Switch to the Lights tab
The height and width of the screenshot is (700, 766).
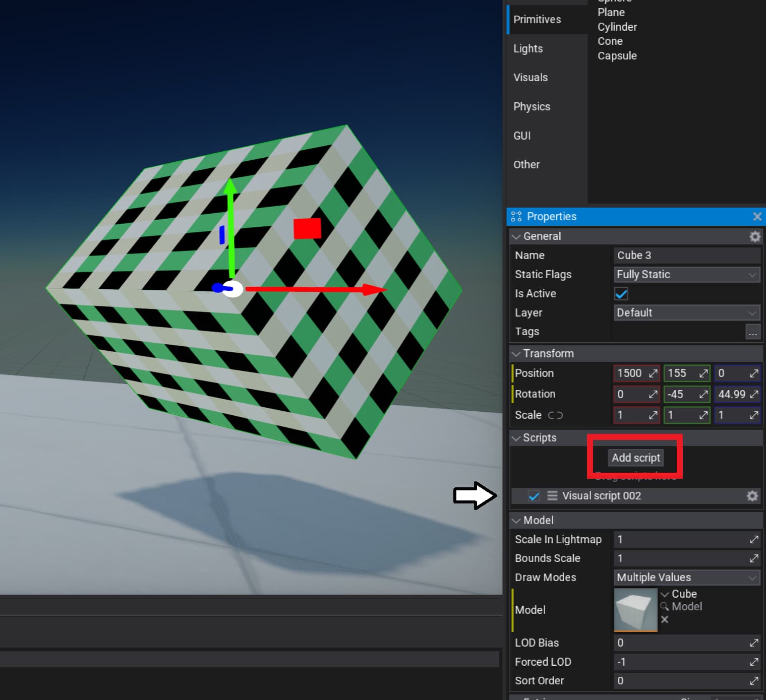click(x=528, y=48)
